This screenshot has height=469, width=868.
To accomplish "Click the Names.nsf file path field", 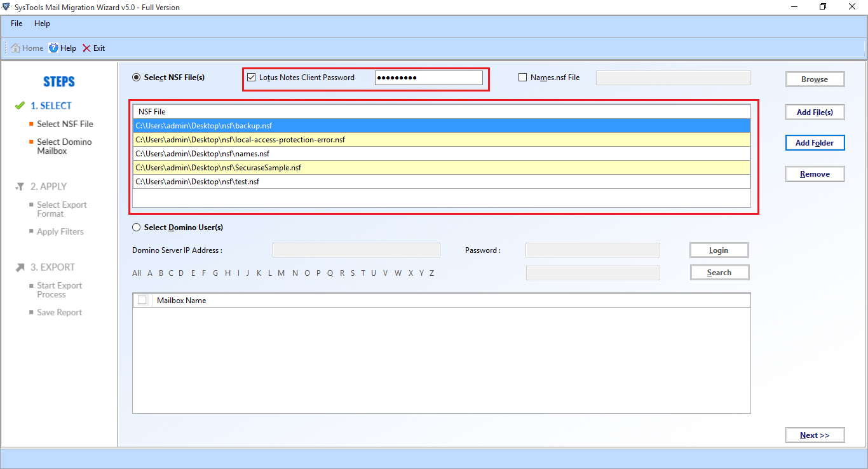I will (x=674, y=78).
